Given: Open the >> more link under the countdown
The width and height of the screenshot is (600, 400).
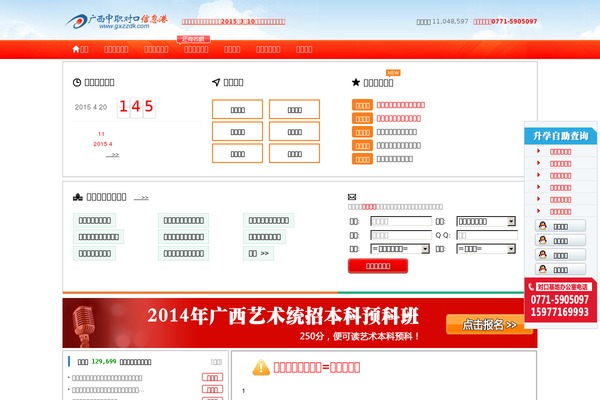Looking at the screenshot, I should [x=112, y=155].
